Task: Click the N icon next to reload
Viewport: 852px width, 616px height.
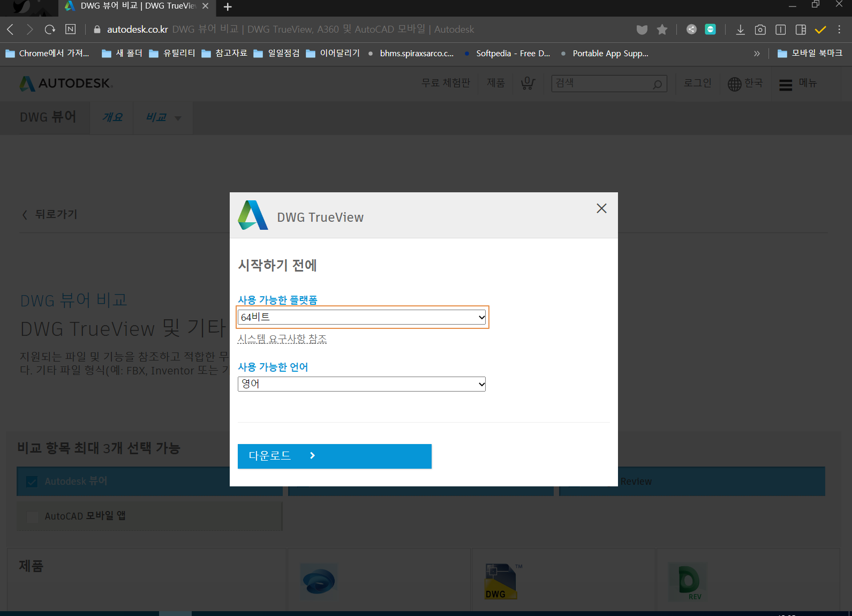Action: 70,29
